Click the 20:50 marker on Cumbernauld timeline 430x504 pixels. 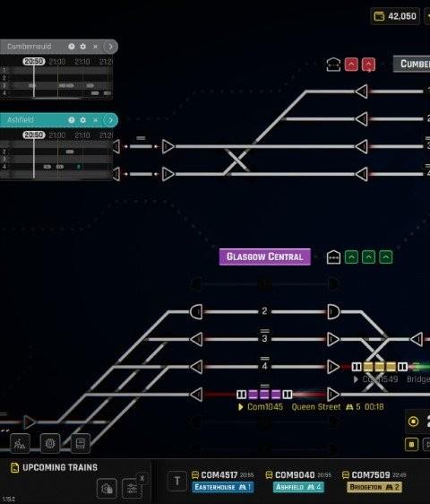[x=34, y=61]
